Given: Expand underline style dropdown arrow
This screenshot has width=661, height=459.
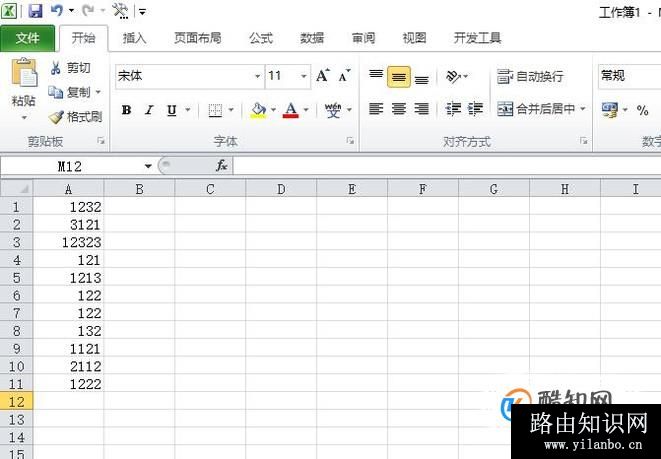Looking at the screenshot, I should [x=188, y=110].
